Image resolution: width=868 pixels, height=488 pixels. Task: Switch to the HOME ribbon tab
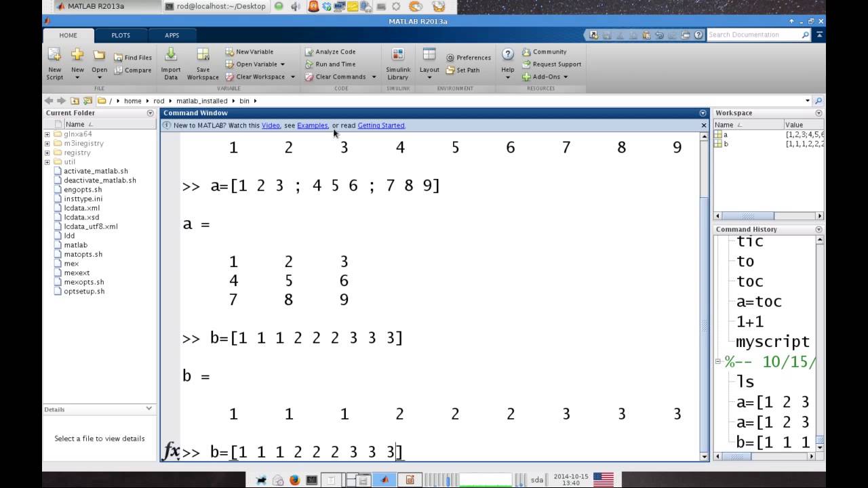[68, 35]
